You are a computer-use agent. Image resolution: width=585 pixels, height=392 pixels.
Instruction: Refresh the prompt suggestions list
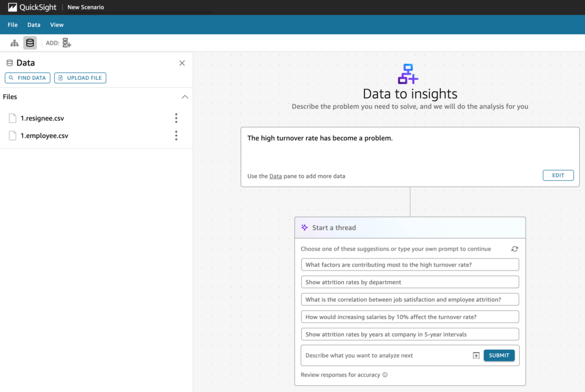tap(514, 249)
